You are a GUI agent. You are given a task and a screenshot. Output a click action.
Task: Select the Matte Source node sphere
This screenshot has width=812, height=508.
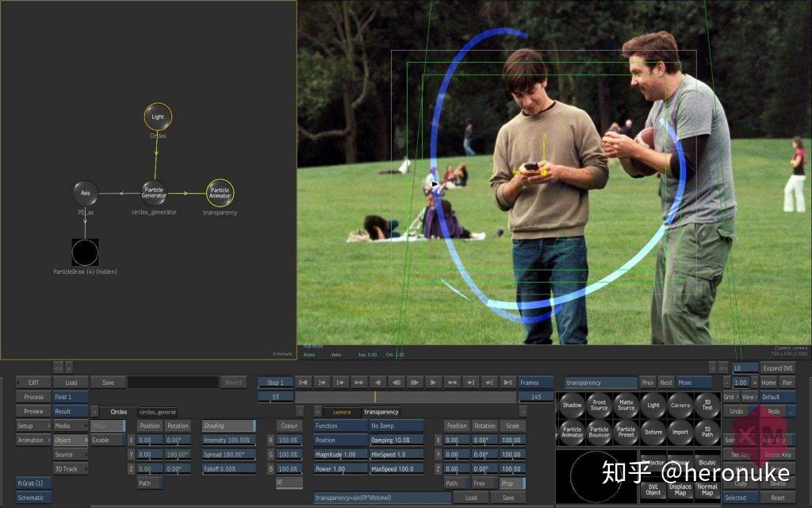pyautogui.click(x=626, y=406)
